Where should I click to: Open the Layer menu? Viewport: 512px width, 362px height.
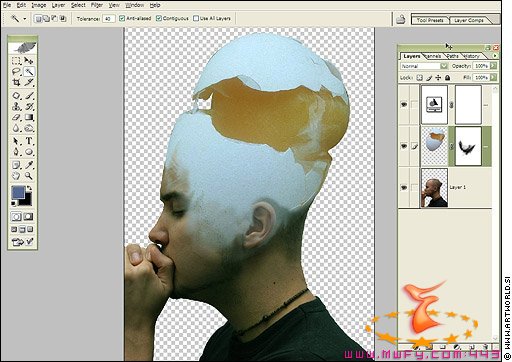tap(58, 5)
